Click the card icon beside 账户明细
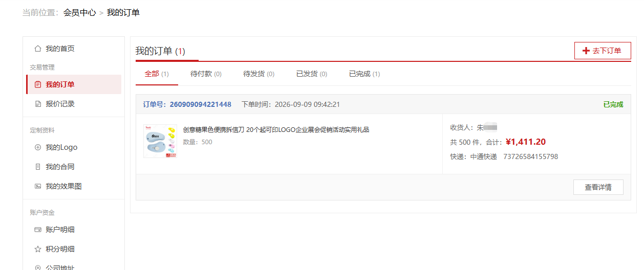 point(37,230)
